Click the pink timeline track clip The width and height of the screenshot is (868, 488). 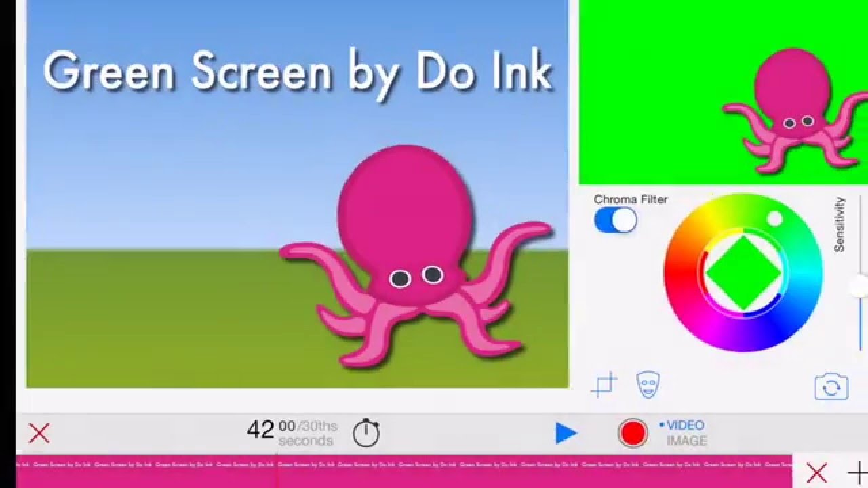pyautogui.click(x=404, y=472)
